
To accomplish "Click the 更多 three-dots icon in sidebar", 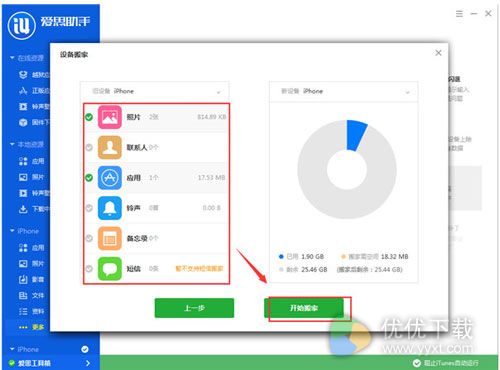I will 23,327.
